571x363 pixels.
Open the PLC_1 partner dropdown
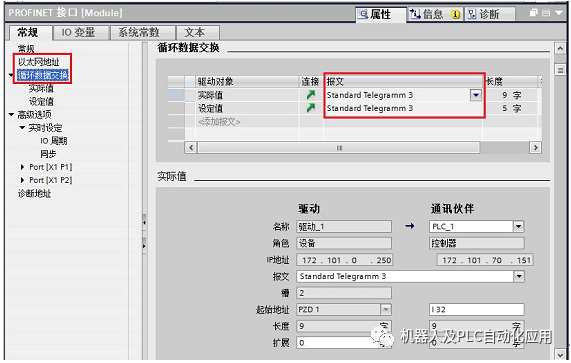point(518,226)
